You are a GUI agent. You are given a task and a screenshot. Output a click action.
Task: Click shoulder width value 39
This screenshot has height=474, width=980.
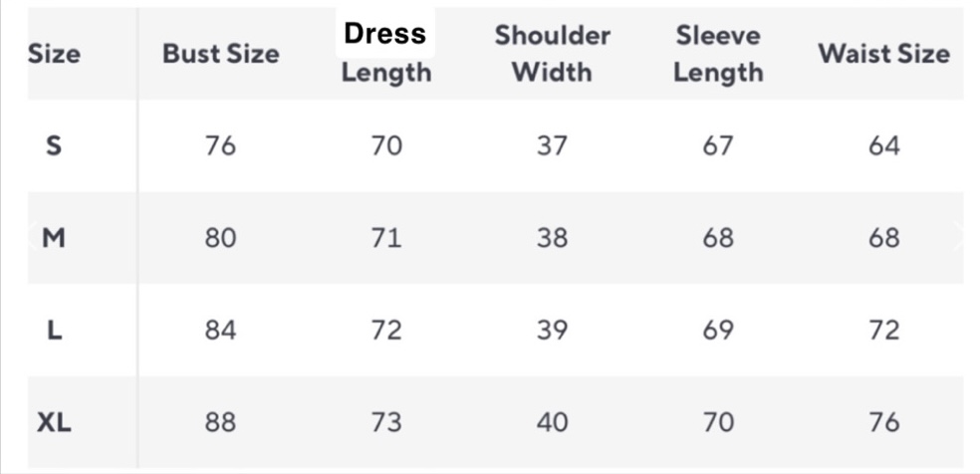pos(552,331)
